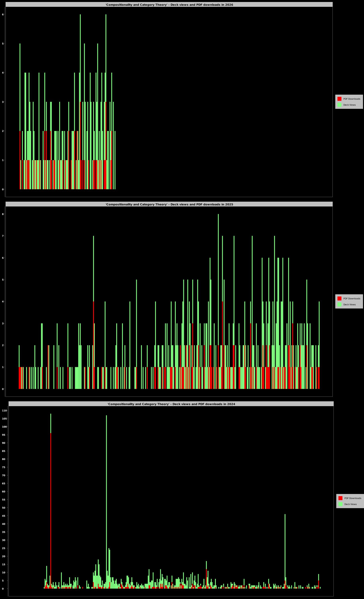The width and height of the screenshot is (364, 599).
Task: Click the 2025 chart title bar
Action: click(x=169, y=204)
